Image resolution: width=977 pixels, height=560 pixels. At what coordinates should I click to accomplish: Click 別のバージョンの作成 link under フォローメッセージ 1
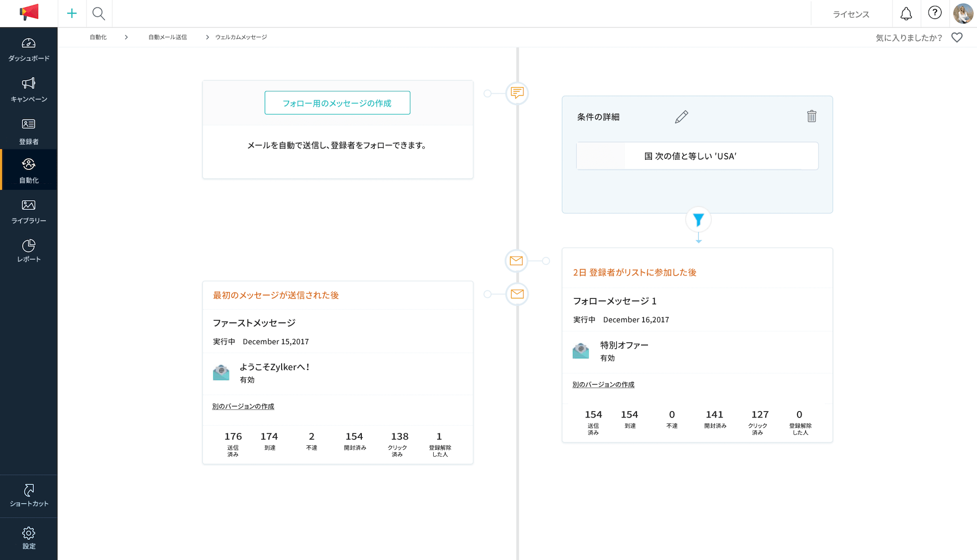603,385
